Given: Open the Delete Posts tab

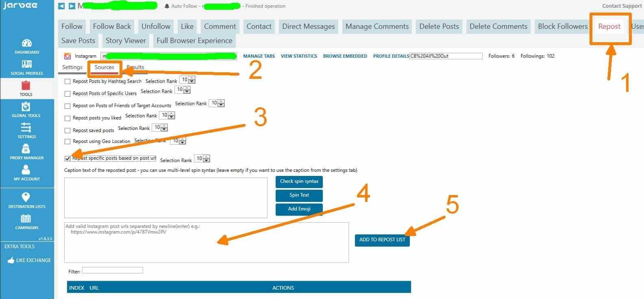Looking at the screenshot, I should point(439,26).
